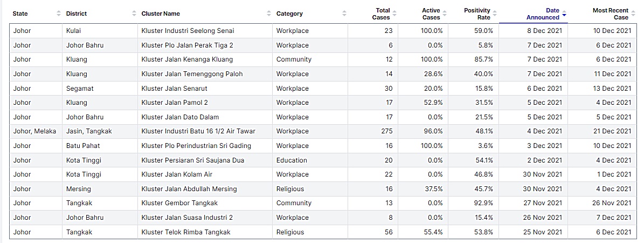This screenshot has width=644, height=243.
Task: Click the Active Cases sort arrows
Action: 445,13
